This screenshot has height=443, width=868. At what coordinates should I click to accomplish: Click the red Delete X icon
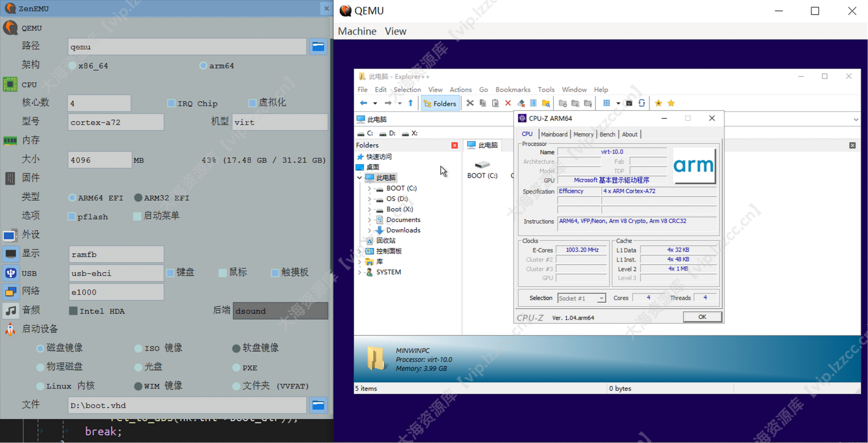click(x=508, y=103)
